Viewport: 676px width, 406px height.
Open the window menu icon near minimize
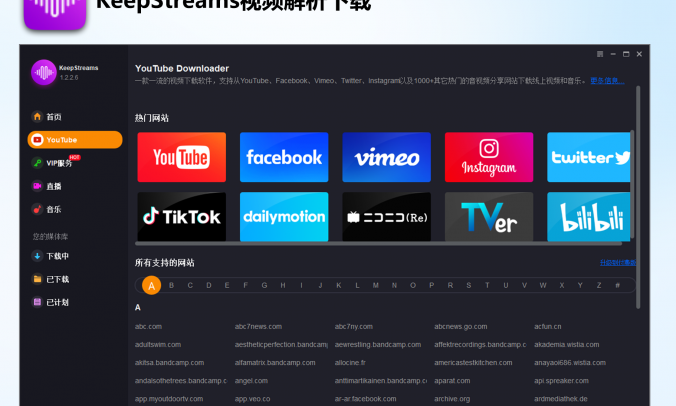click(x=600, y=54)
